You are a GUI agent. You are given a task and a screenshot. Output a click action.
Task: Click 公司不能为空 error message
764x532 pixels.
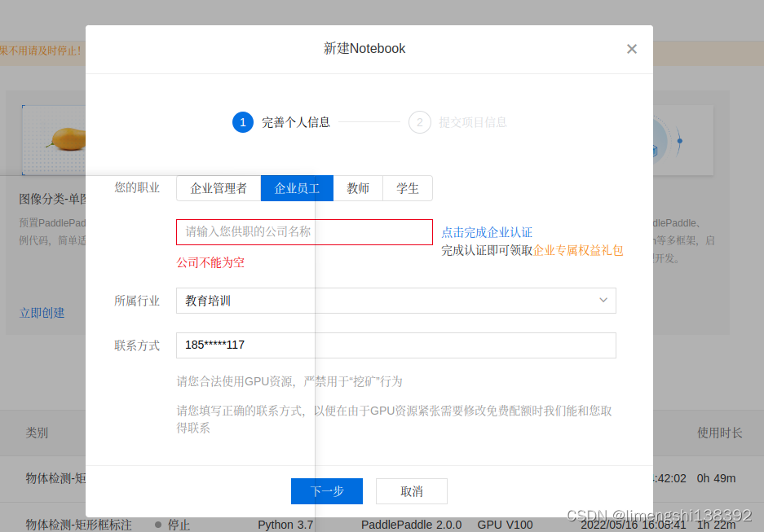210,263
